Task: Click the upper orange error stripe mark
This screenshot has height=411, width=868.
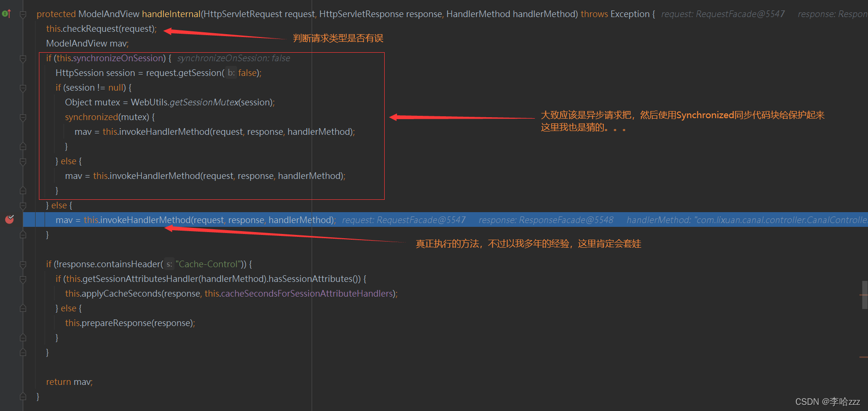Action: 863,295
